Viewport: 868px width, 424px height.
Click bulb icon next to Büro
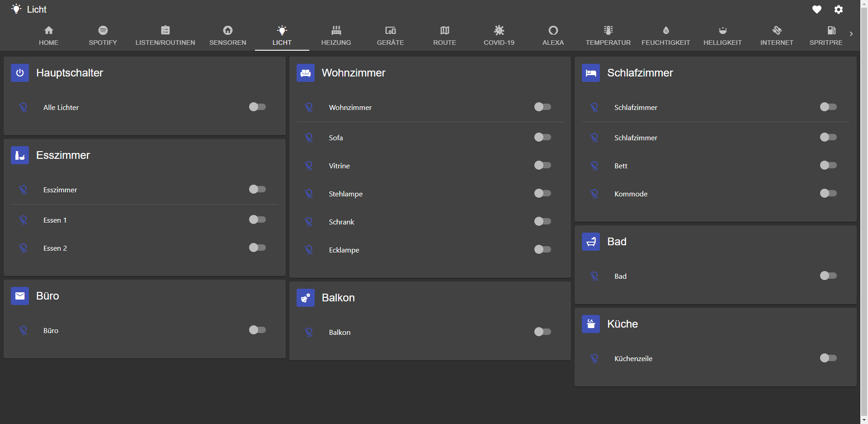coord(24,330)
